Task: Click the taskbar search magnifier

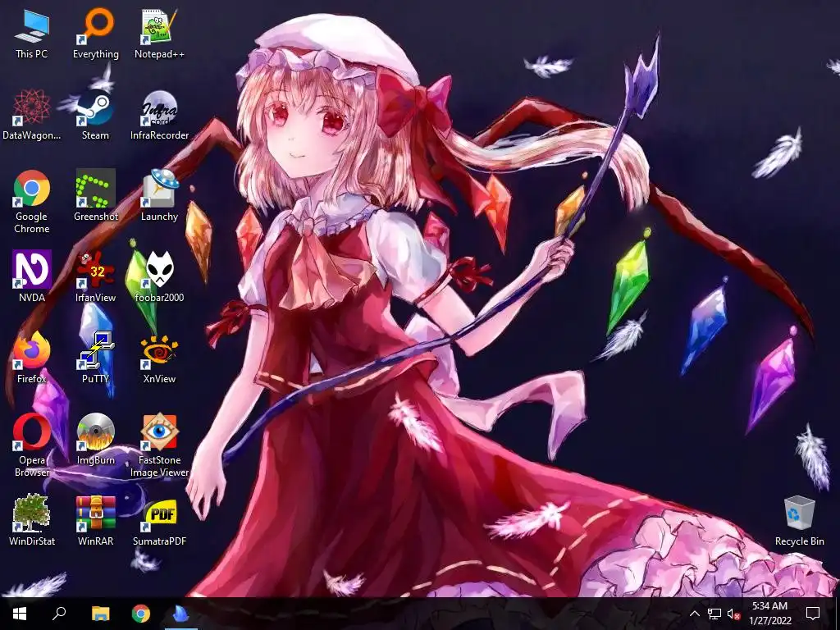Action: [x=59, y=614]
